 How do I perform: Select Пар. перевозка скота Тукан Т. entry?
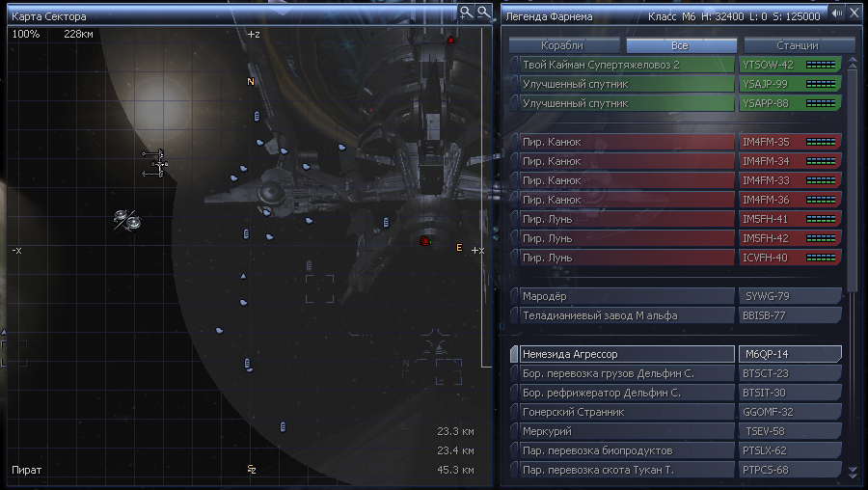627,470
